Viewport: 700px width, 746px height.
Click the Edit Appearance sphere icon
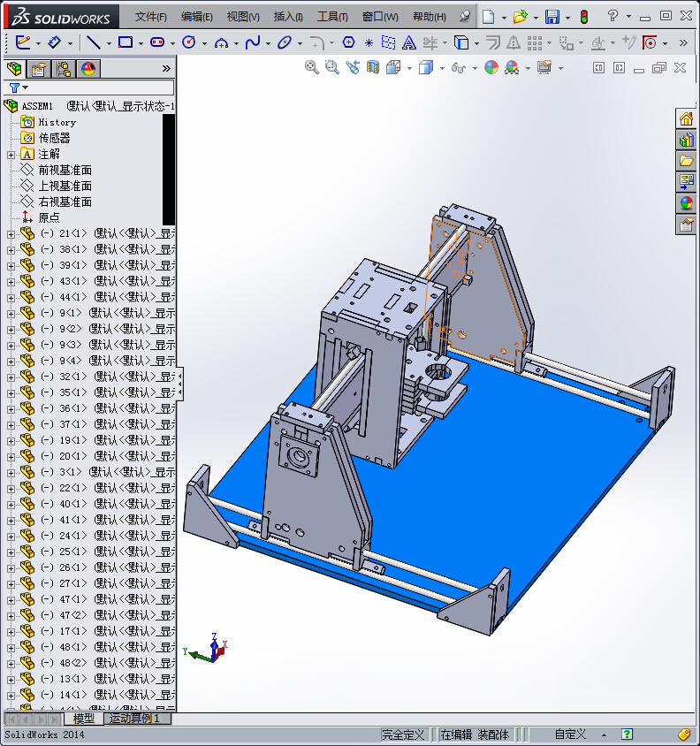point(491,67)
